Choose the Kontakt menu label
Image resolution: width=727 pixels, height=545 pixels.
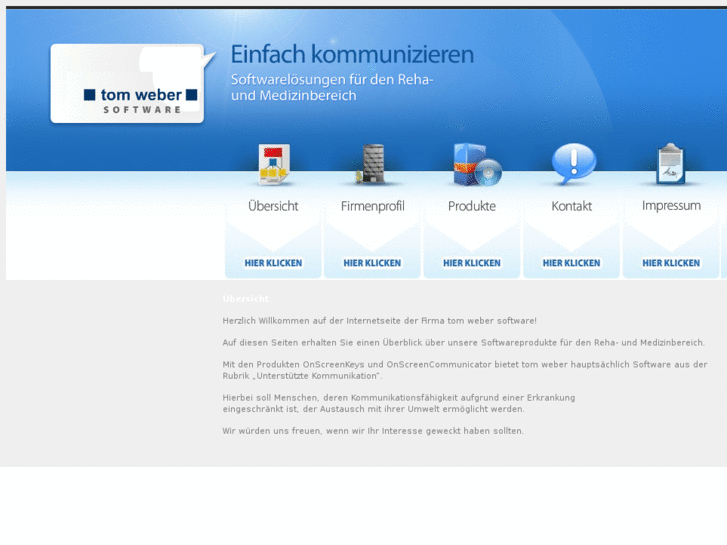(571, 206)
